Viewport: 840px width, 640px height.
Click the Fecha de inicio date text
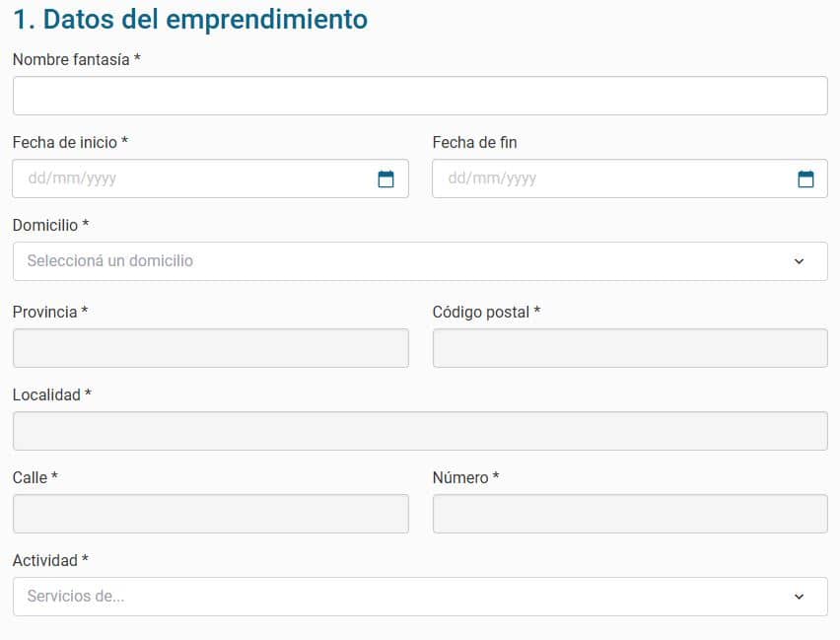click(x=72, y=178)
